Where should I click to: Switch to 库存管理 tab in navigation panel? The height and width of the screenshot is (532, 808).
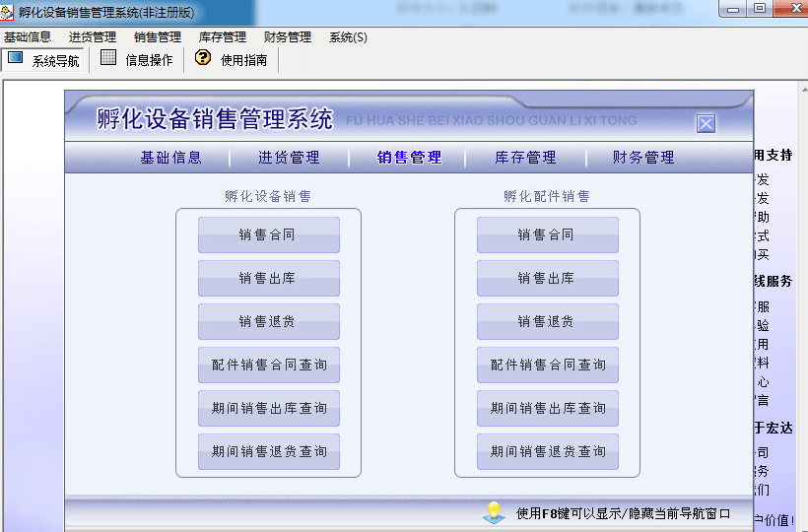point(525,157)
